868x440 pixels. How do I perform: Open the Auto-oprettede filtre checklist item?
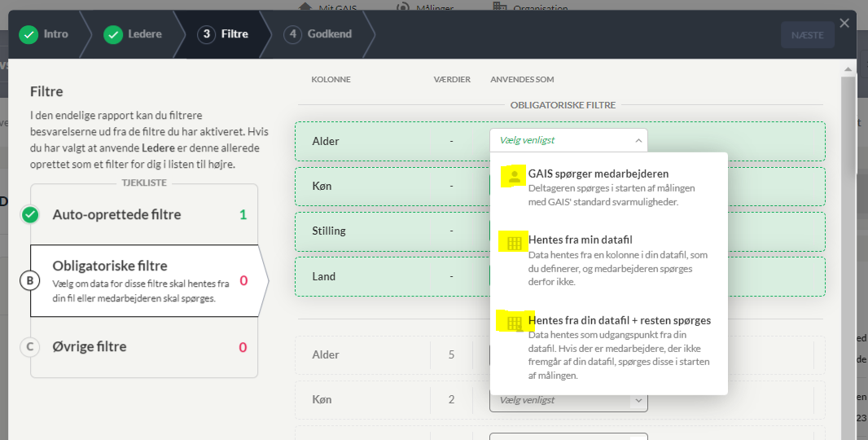pyautogui.click(x=144, y=214)
